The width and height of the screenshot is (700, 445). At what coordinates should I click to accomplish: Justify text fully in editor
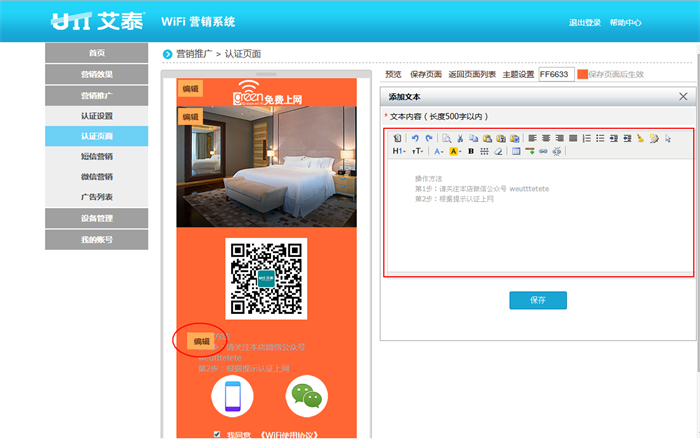(x=573, y=138)
